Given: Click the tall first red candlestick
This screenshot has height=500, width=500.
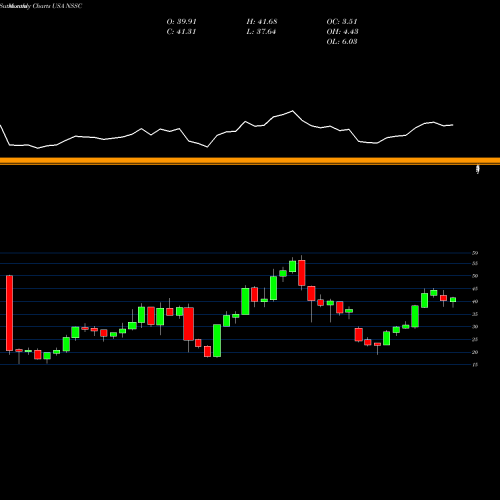Looking at the screenshot, I should [x=9, y=313].
